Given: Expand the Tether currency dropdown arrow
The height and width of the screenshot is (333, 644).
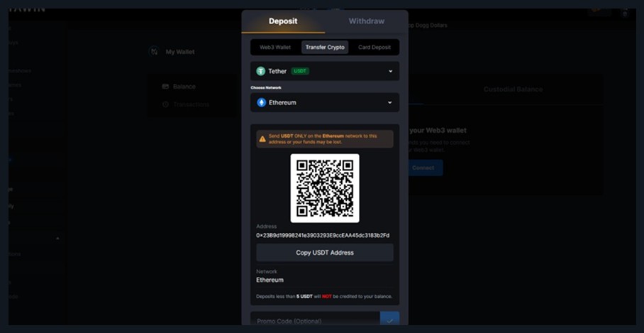Looking at the screenshot, I should [x=390, y=71].
